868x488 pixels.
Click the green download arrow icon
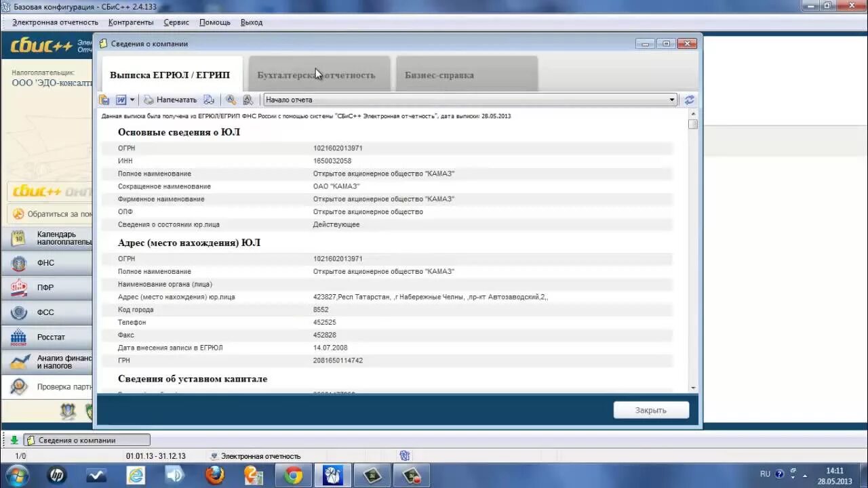pyautogui.click(x=14, y=440)
